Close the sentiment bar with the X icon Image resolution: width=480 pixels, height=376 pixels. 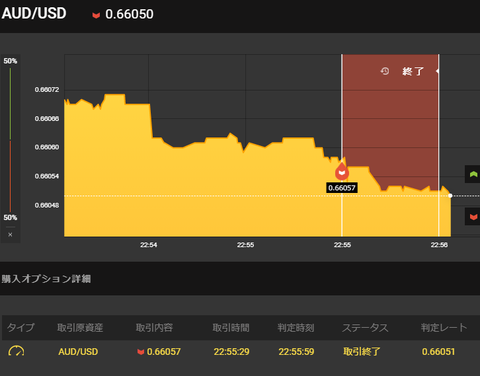click(x=10, y=235)
